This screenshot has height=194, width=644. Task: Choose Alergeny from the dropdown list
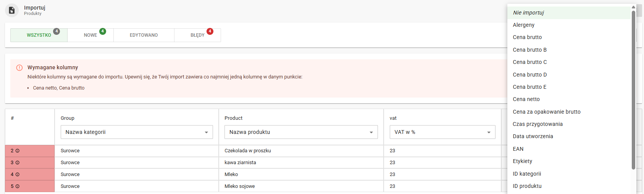523,25
